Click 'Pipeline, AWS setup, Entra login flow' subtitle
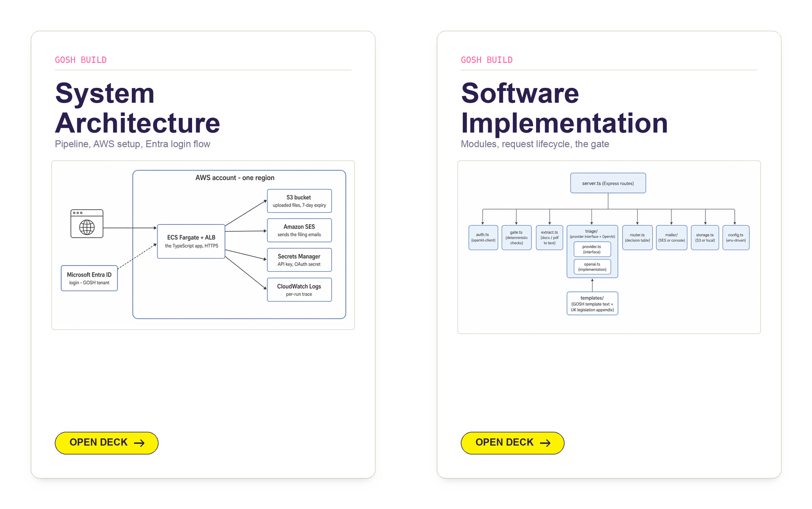The height and width of the screenshot is (509, 812). pyautogui.click(x=133, y=144)
